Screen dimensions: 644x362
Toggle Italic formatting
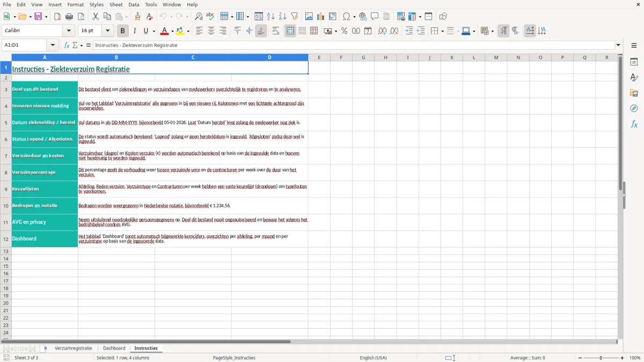coord(135,31)
